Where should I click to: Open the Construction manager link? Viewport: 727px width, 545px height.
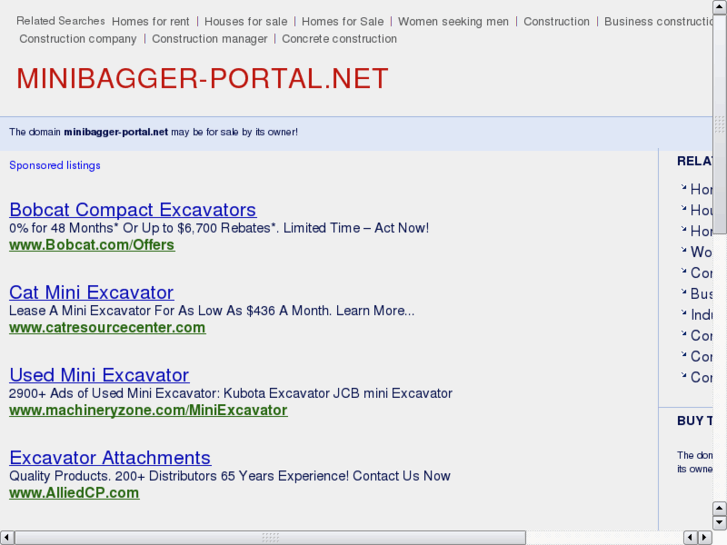(x=210, y=39)
